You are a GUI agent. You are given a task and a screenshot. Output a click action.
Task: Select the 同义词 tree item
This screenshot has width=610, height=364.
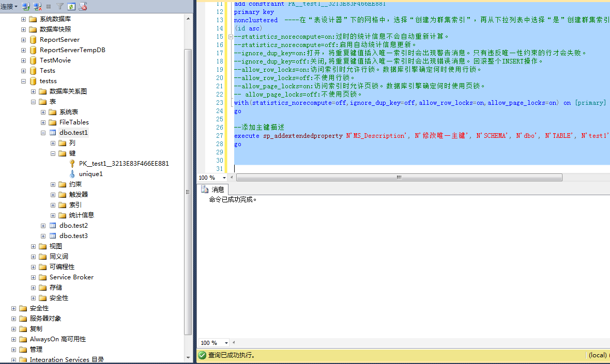pyautogui.click(x=59, y=257)
